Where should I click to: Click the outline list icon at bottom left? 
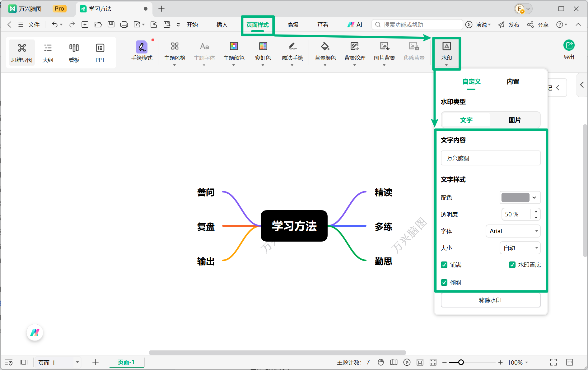pos(9,362)
